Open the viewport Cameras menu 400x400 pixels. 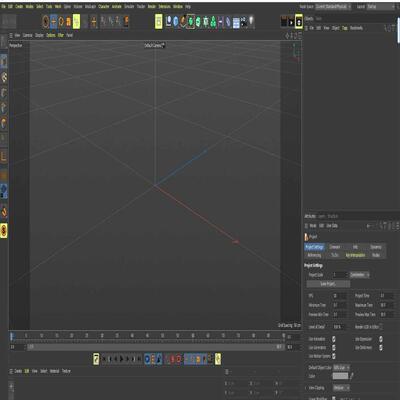click(x=28, y=35)
